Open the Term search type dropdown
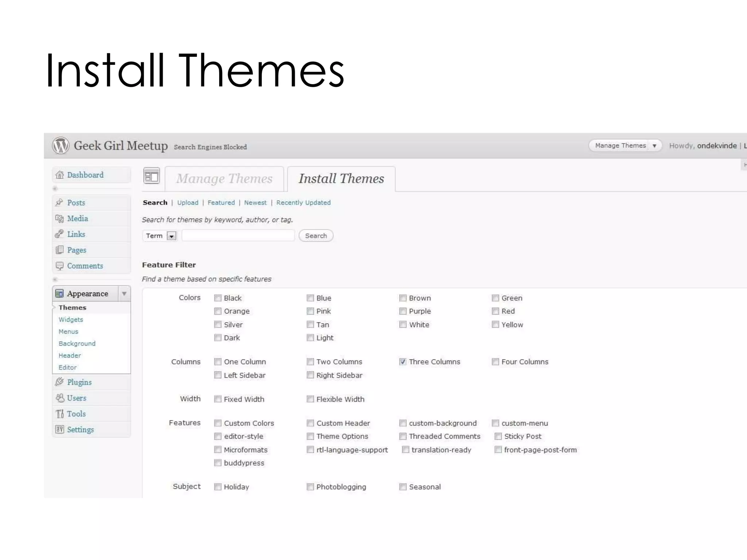 click(159, 236)
